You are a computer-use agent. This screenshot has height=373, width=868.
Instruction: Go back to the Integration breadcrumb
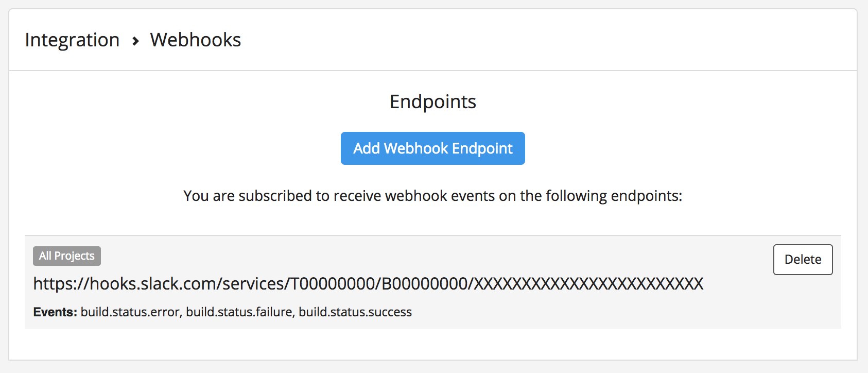point(72,40)
